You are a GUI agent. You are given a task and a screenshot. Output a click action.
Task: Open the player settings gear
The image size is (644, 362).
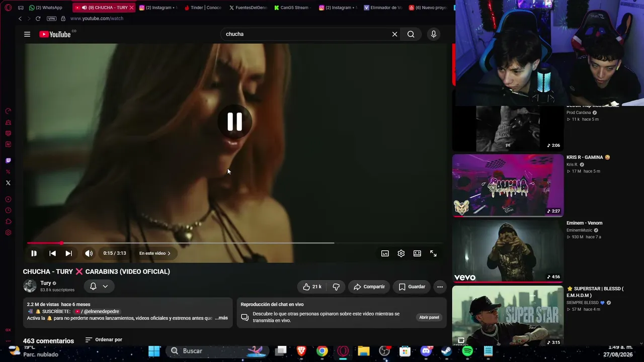pyautogui.click(x=401, y=253)
